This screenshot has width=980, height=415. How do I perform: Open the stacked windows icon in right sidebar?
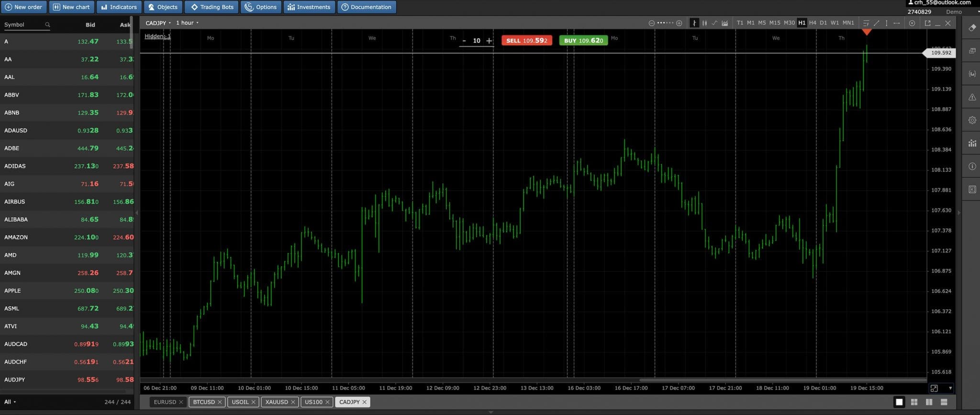[x=972, y=51]
